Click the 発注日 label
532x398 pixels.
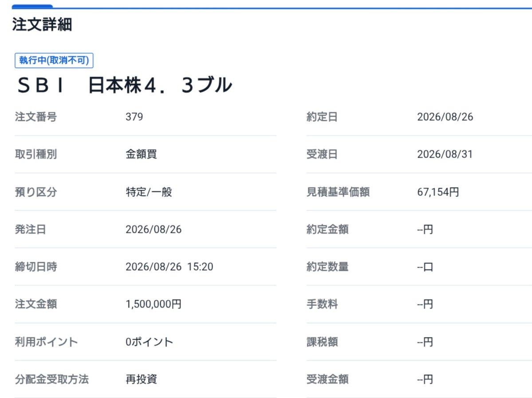(x=30, y=229)
